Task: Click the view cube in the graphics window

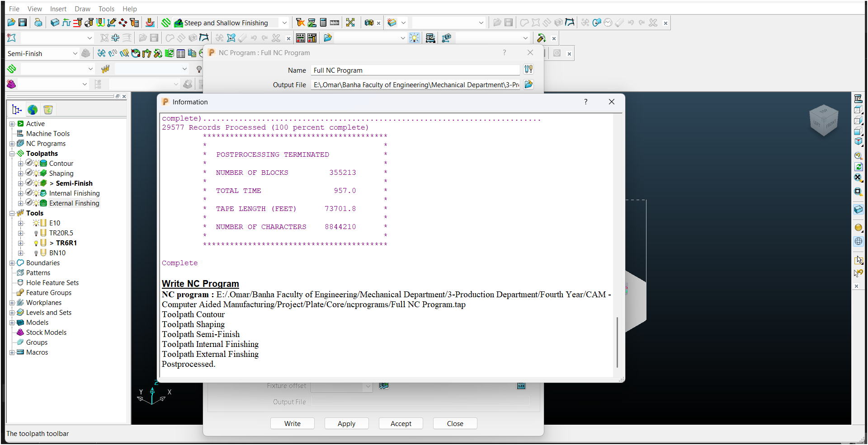Action: point(824,121)
